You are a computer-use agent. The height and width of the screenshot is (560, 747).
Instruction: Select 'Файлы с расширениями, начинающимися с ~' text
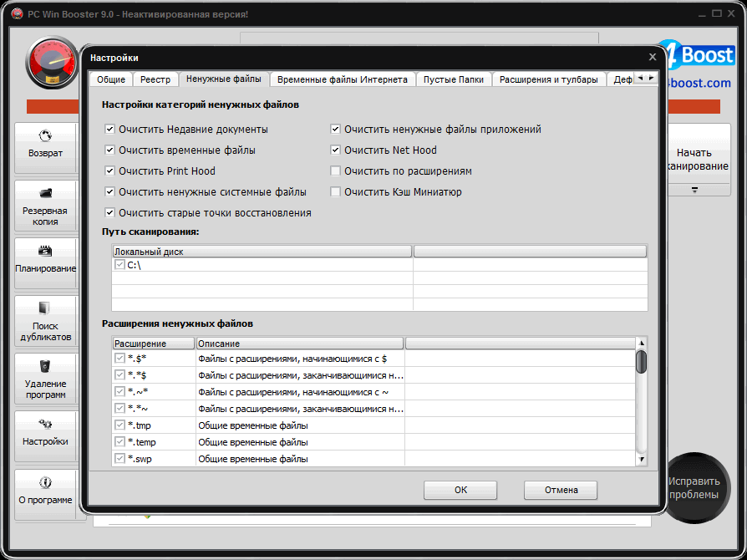[293, 392]
